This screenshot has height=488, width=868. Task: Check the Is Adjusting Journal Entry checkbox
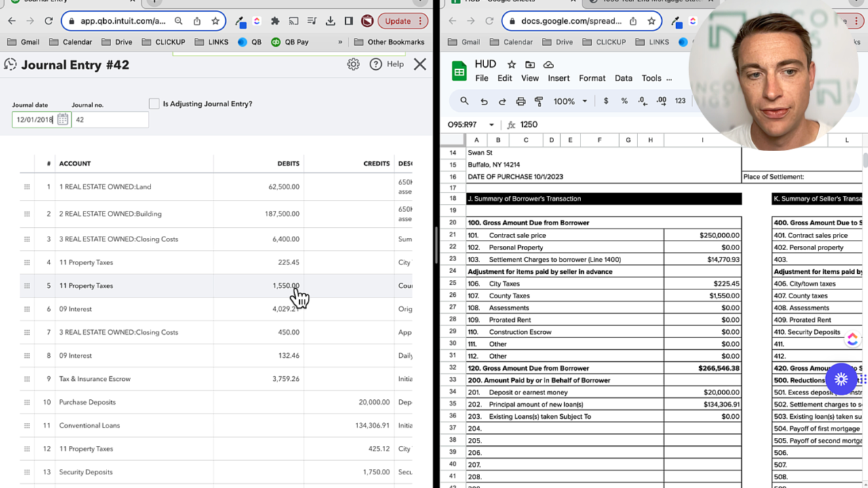pos(154,103)
